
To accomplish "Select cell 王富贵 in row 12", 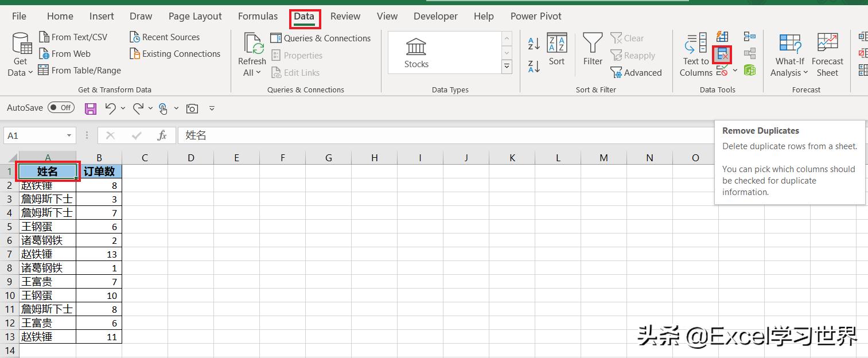I will 48,323.
